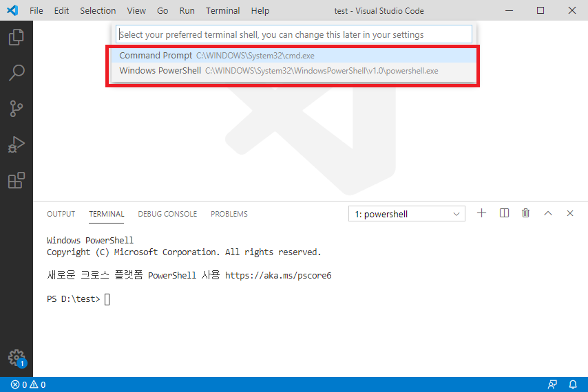Maximize the Visual Studio Code window
This screenshot has width=588, height=392.
(540, 10)
